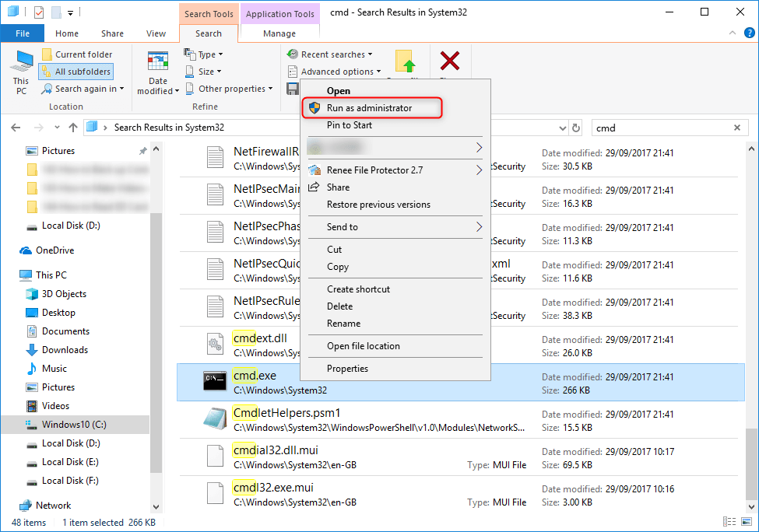Select Pictures under quick access
759x532 pixels.
58,151
